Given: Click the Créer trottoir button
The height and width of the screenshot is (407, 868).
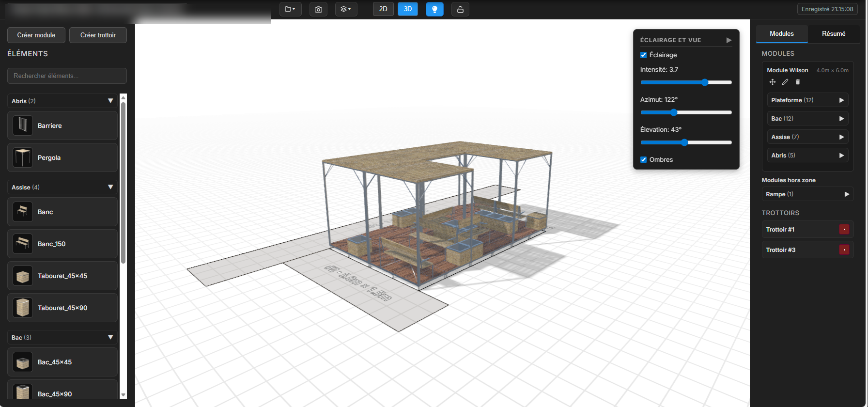Looking at the screenshot, I should click(98, 35).
